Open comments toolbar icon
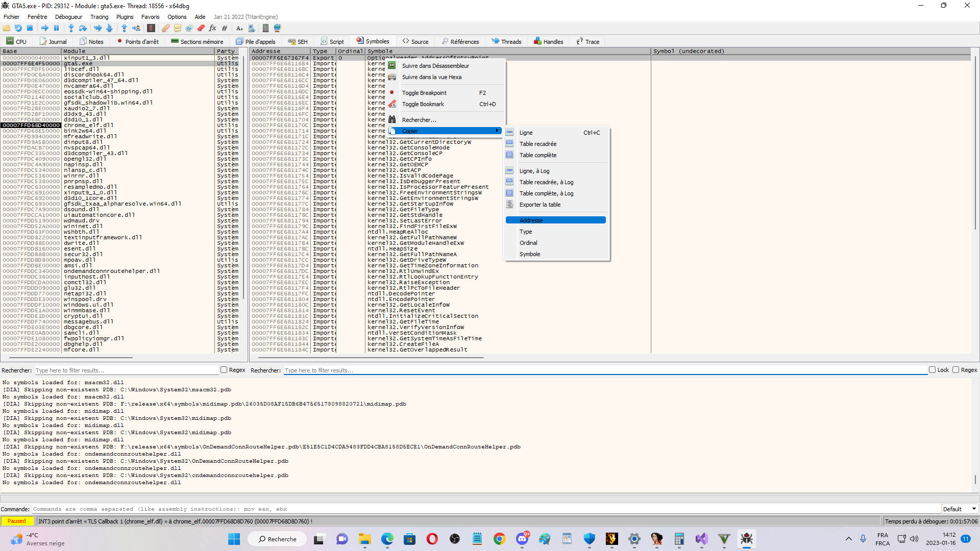Image resolution: width=980 pixels, height=551 pixels. click(x=178, y=28)
